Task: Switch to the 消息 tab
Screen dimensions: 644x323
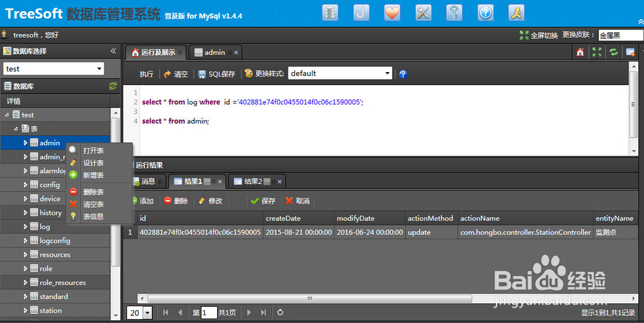Action: tap(147, 181)
